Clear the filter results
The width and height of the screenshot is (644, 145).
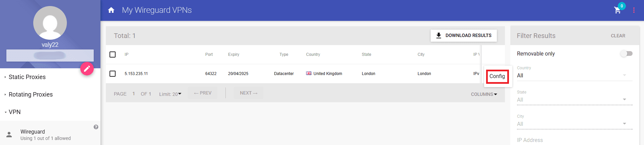618,36
